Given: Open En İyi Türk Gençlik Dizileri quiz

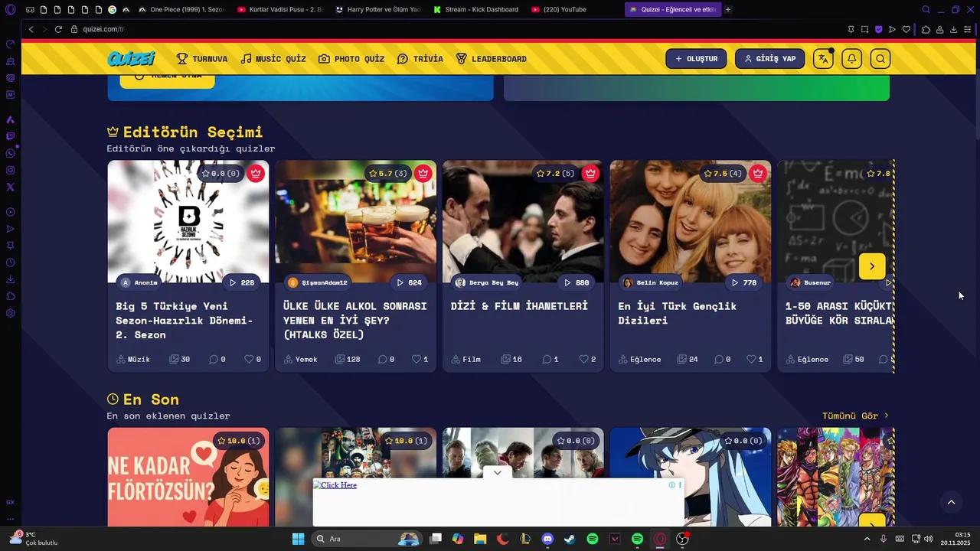Looking at the screenshot, I should pos(677,313).
